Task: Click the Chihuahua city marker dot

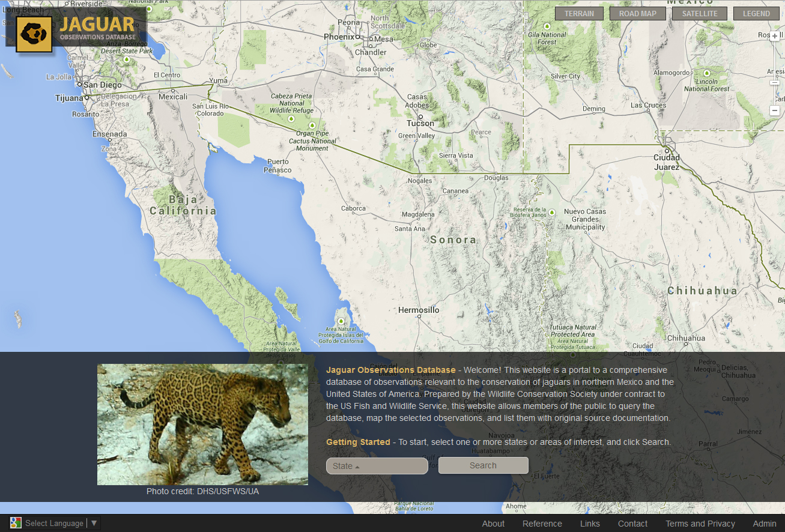Action: click(686, 345)
